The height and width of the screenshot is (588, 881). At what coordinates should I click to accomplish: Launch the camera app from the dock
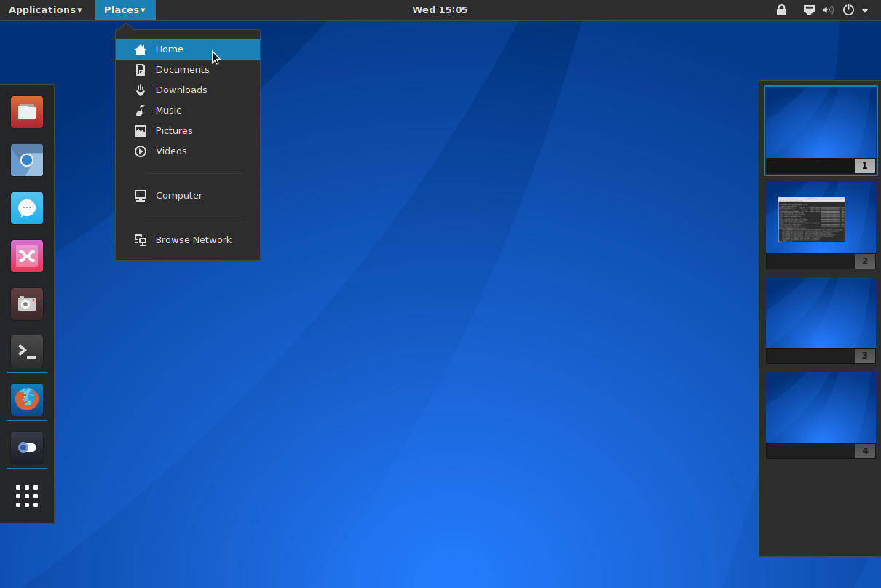click(26, 304)
